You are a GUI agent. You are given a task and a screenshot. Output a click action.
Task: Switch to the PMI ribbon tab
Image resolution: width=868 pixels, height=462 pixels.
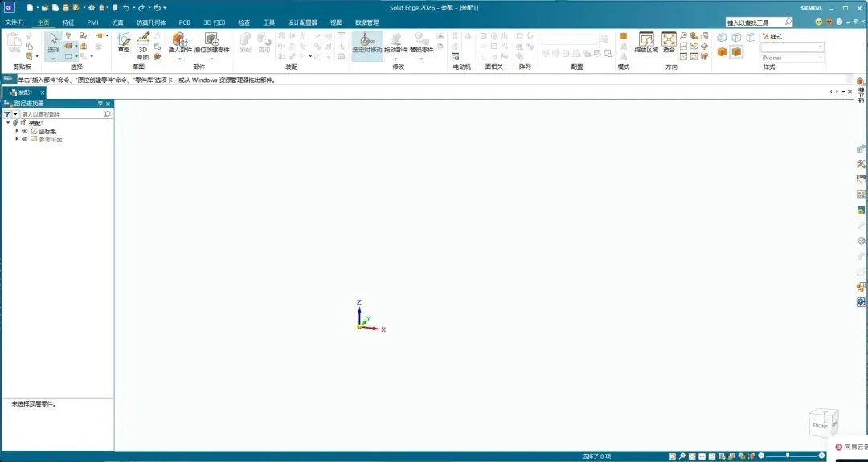(x=92, y=22)
